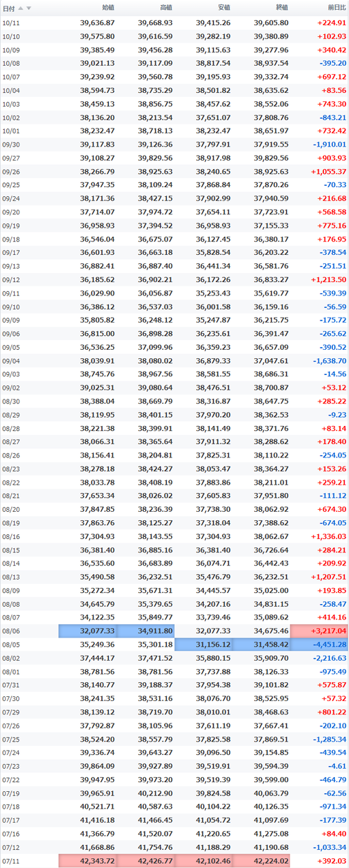Select the 09/27 date cell

(11, 158)
